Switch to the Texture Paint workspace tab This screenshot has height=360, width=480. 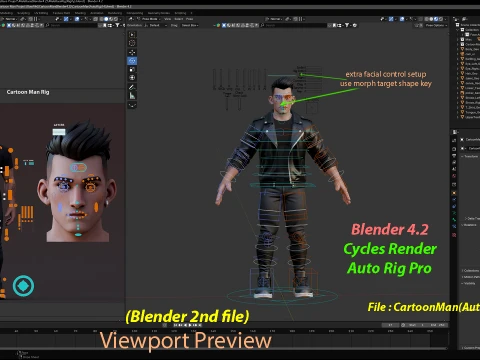point(62,13)
